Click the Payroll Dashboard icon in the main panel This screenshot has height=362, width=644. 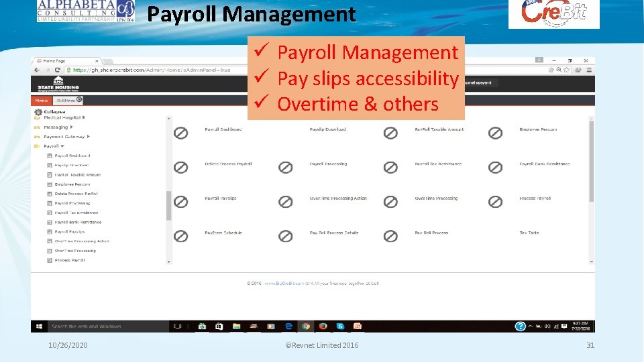(x=180, y=133)
